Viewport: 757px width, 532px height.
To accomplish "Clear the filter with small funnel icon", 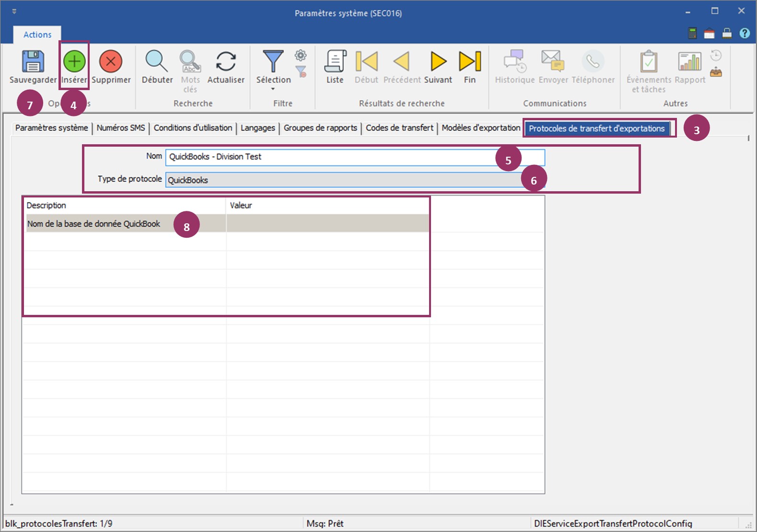I will pos(301,72).
